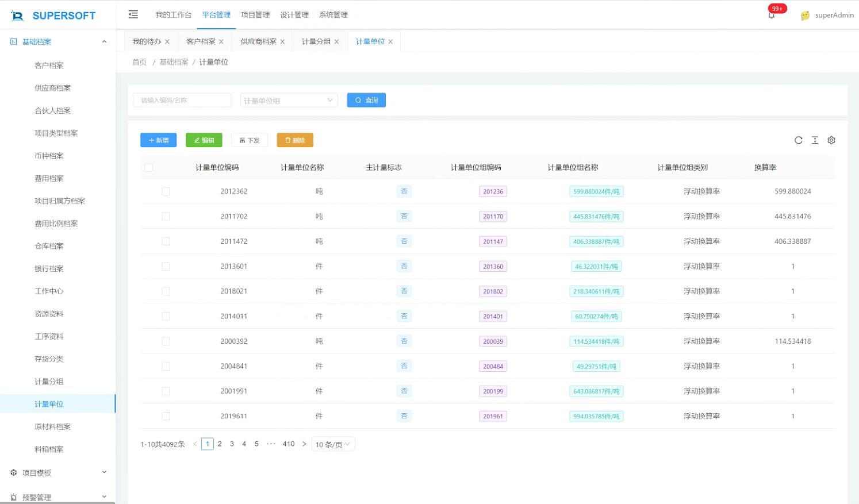Check the row 2011702

click(x=166, y=217)
